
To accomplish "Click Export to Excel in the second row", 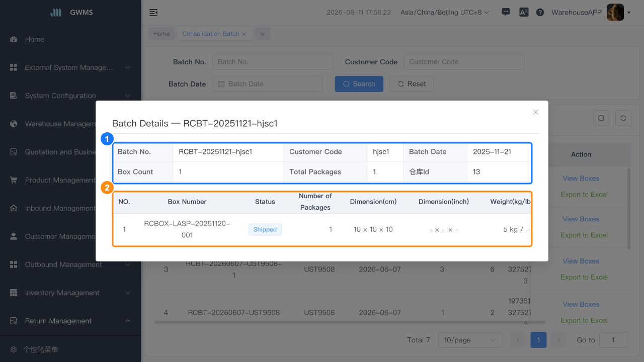I will [x=584, y=235].
